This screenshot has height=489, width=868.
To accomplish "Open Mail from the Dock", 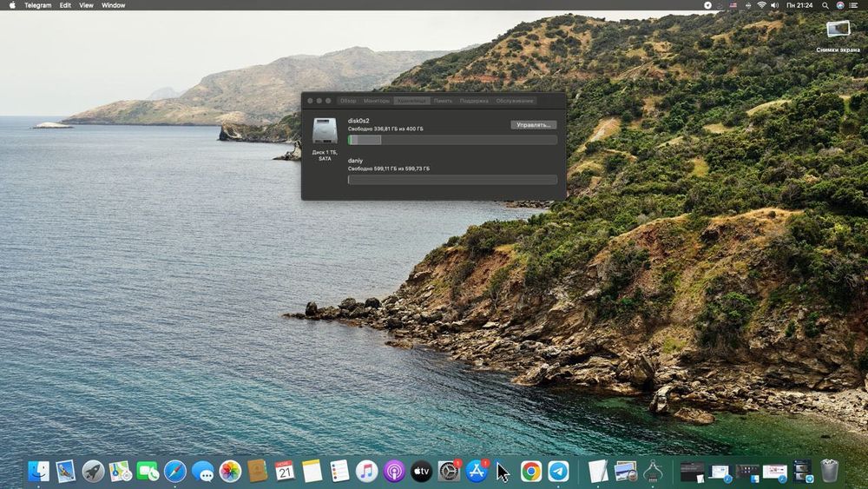I will point(66,472).
